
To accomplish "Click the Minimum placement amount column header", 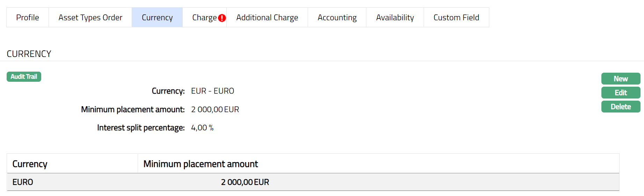I will [x=200, y=164].
